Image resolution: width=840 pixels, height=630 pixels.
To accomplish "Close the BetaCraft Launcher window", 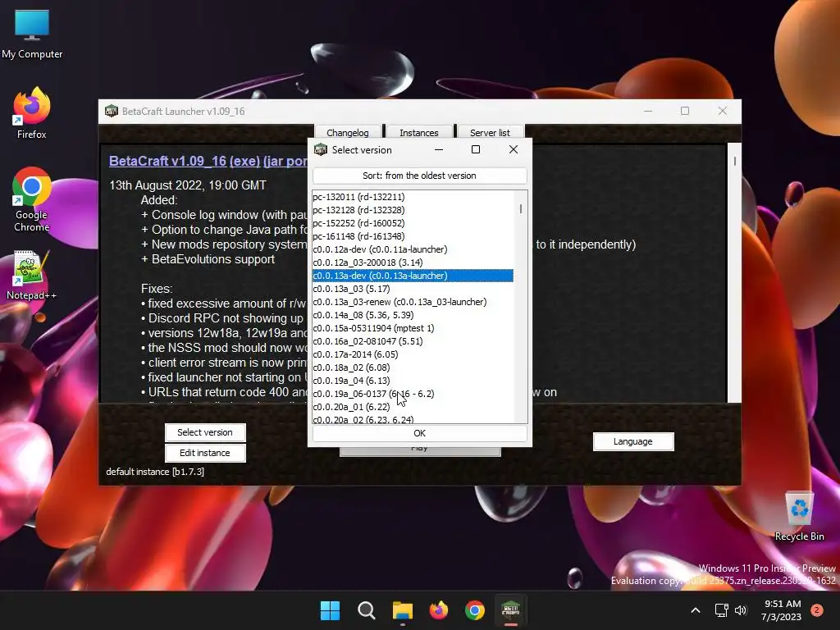I will pyautogui.click(x=722, y=111).
